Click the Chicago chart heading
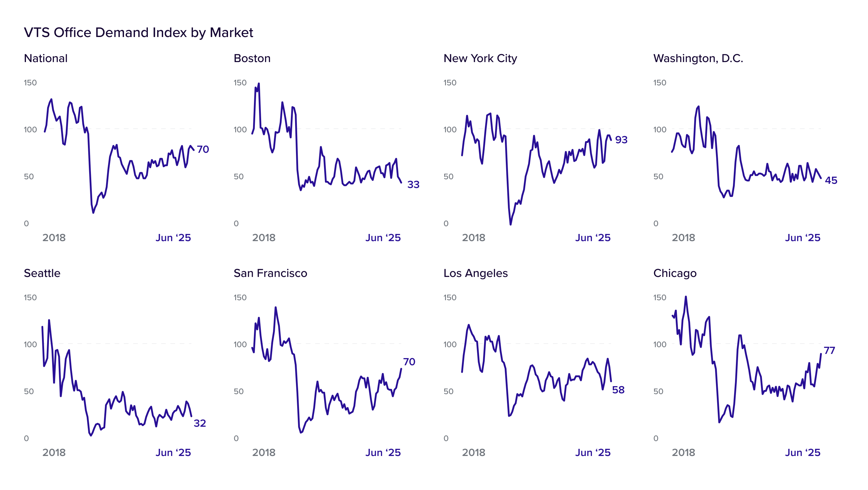The height and width of the screenshot is (490, 868). coord(675,273)
